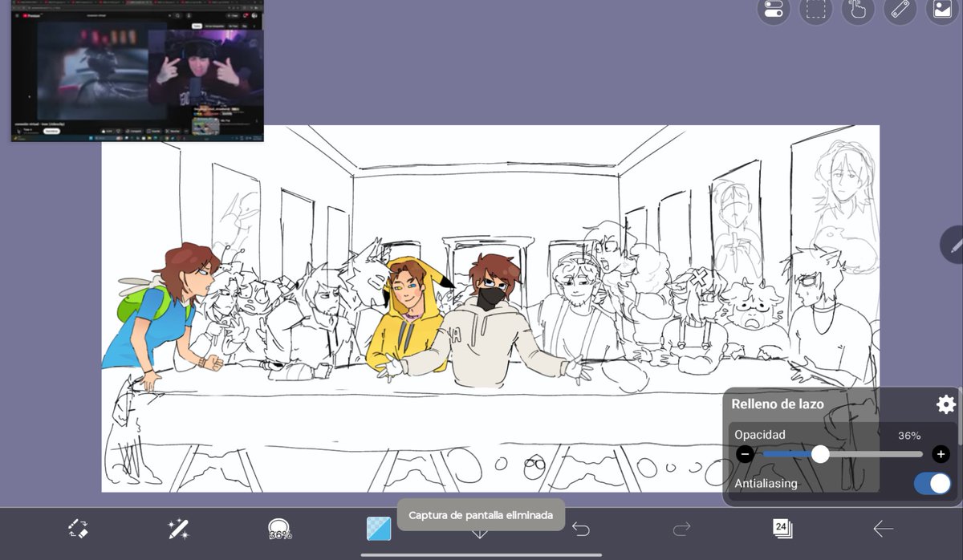Increase Opacidad with the plus button
Viewport: 963px width, 560px height.
point(941,455)
